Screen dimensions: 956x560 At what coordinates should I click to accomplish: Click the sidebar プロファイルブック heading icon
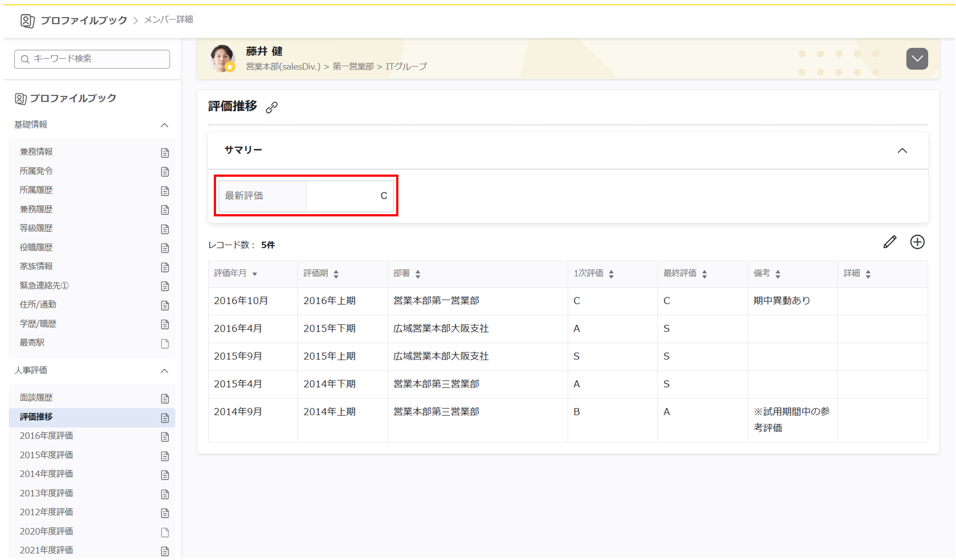pyautogui.click(x=20, y=99)
